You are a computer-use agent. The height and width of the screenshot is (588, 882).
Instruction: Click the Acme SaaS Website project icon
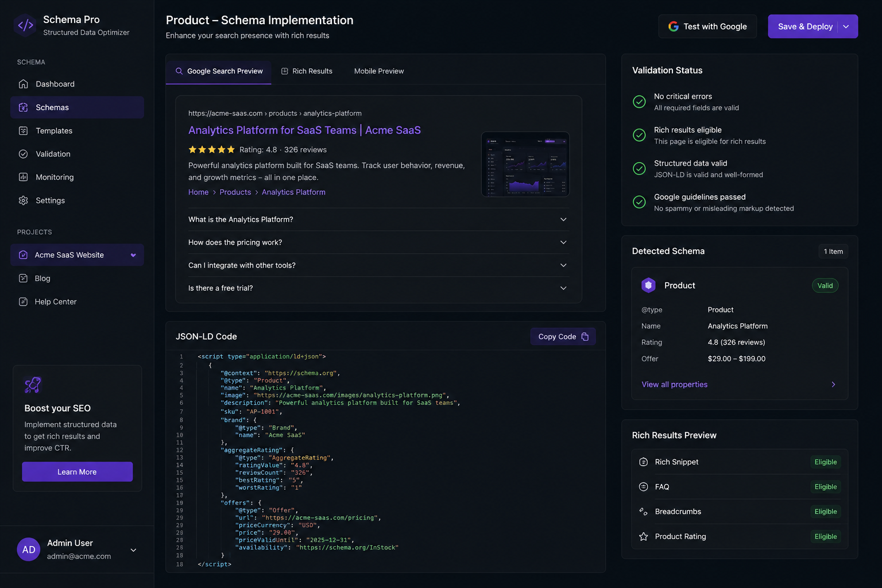click(x=23, y=255)
